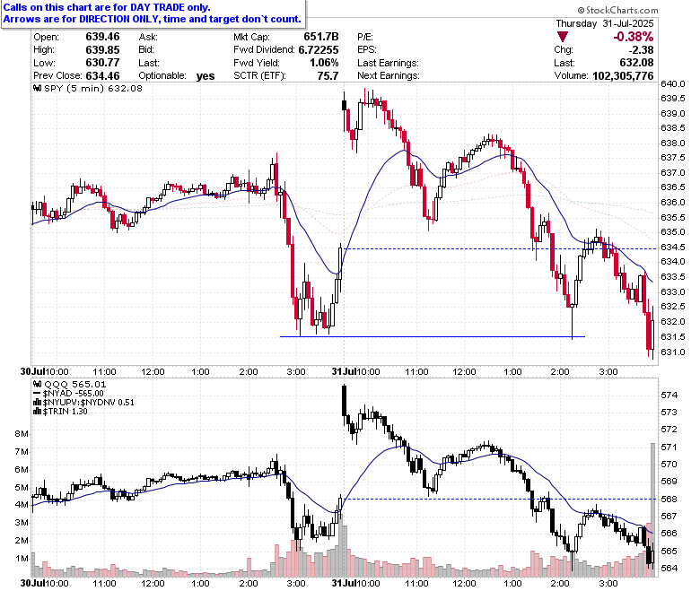Click the tall closing volume bar in QQQ panel

point(652,509)
